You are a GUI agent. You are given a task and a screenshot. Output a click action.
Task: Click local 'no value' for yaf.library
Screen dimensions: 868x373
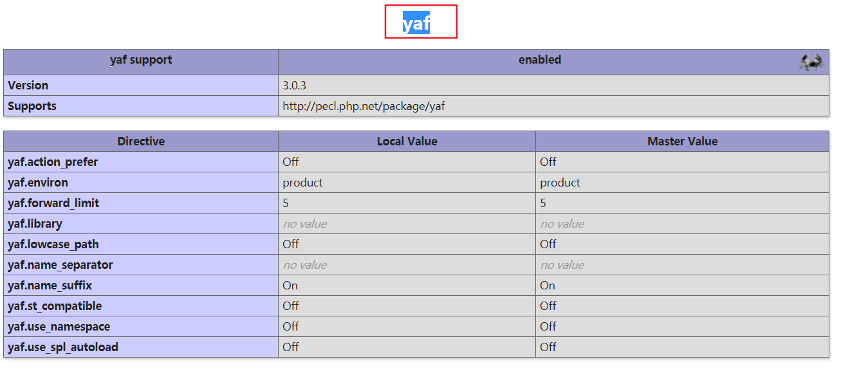coord(304,224)
